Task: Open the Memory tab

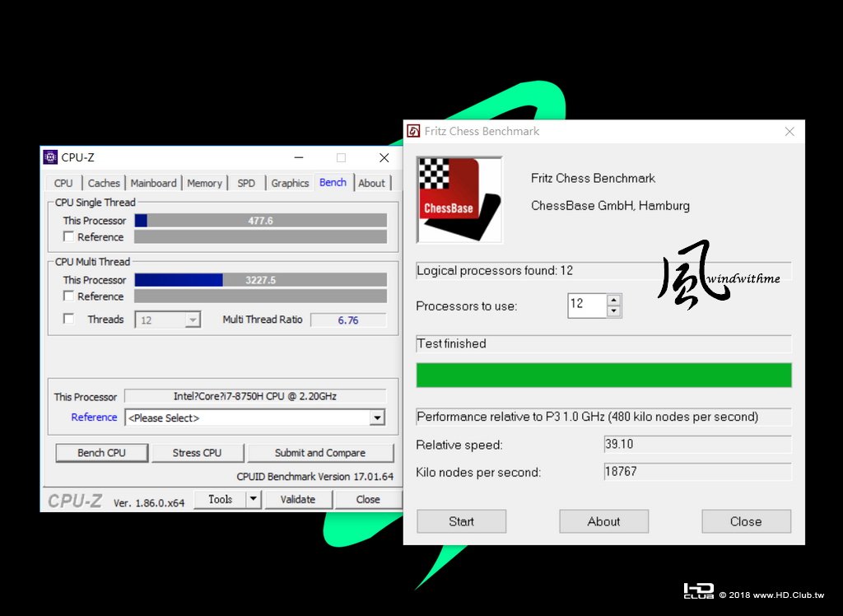Action: pos(204,183)
